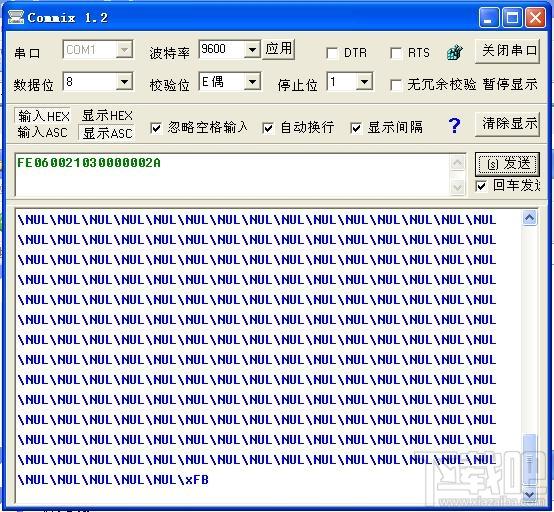Expand the 波特率 9600 dropdown
Screen dimensions: 554x512
point(252,49)
